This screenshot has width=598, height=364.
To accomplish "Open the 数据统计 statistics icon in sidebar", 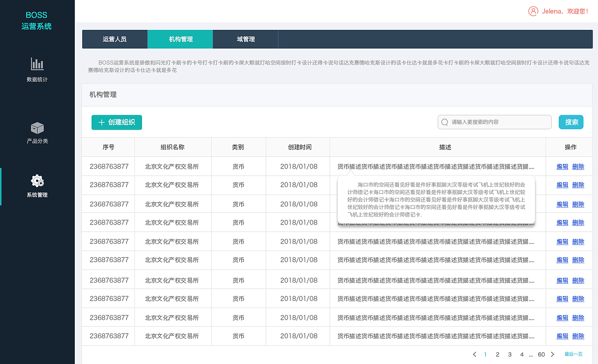I will click(37, 64).
